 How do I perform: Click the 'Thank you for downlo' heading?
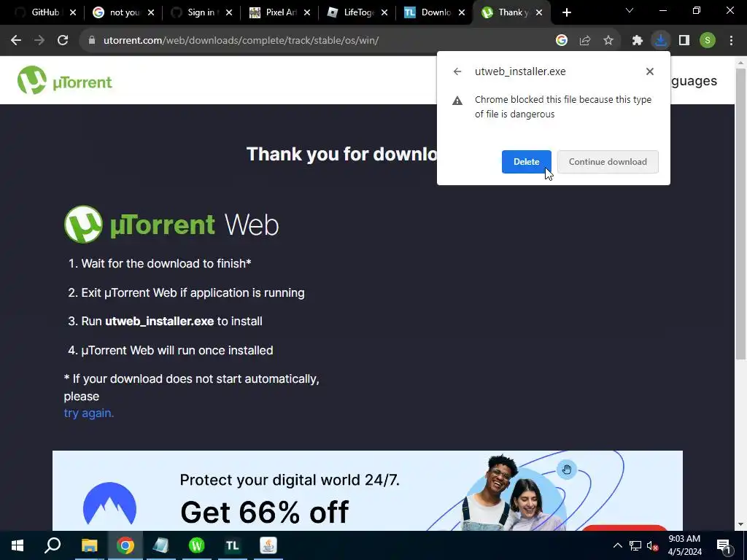[x=341, y=155]
